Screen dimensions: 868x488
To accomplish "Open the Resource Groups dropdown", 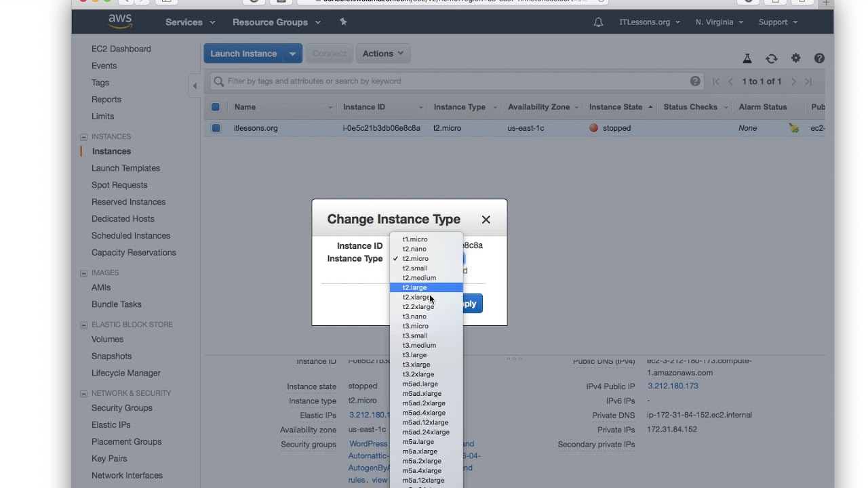I will pos(275,22).
